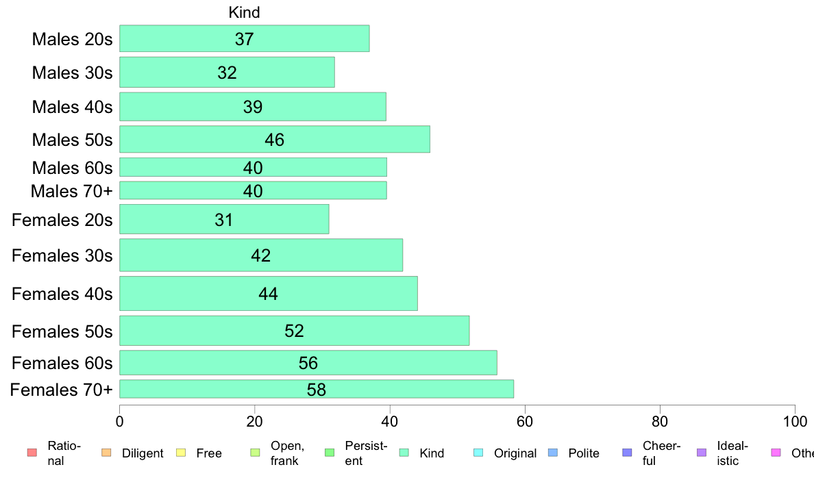The width and height of the screenshot is (814, 504).
Task: Click the Rational legend color swatch
Action: (32, 453)
